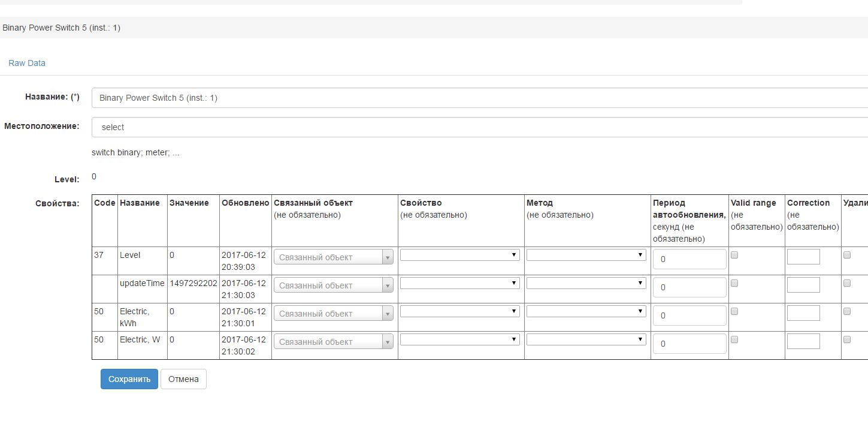Viewport: 868px width, 421px height.
Task: Click the Сохранить save button
Action: point(129,379)
